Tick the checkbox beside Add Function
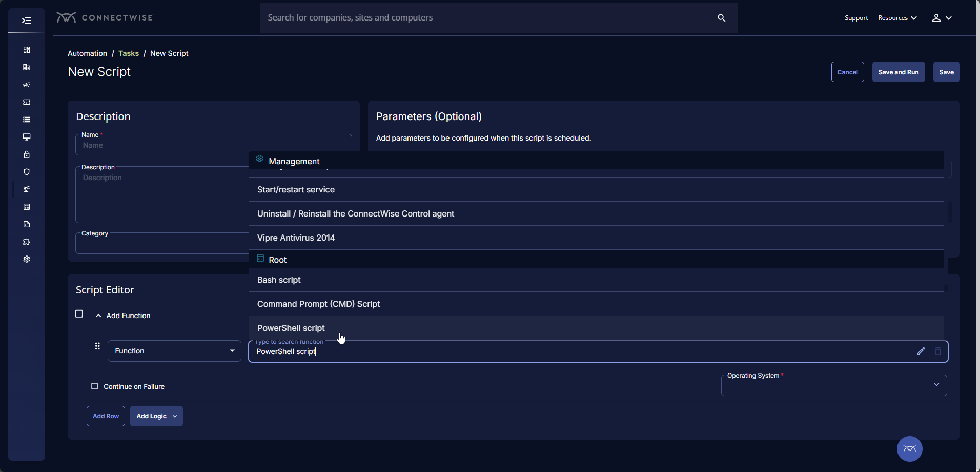 79,313
